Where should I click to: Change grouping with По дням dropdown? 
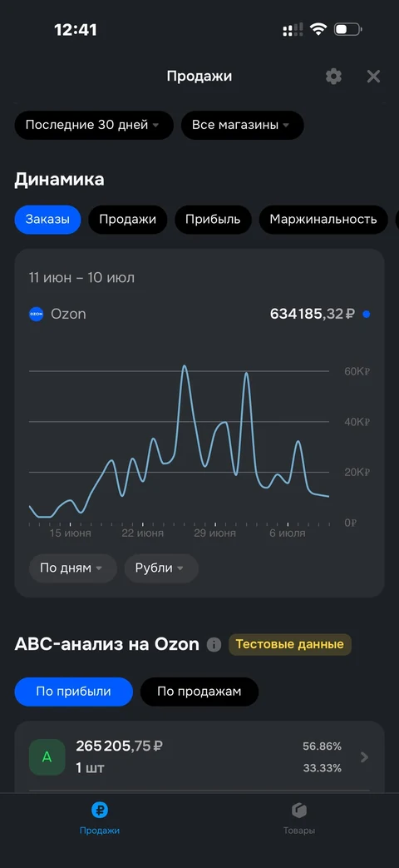[x=73, y=568]
